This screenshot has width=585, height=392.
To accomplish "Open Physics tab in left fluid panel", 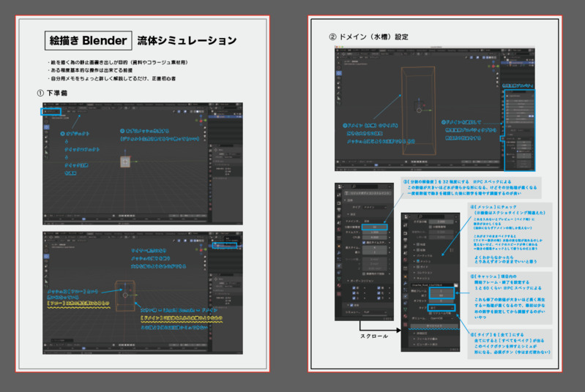I will pyautogui.click(x=339, y=265).
